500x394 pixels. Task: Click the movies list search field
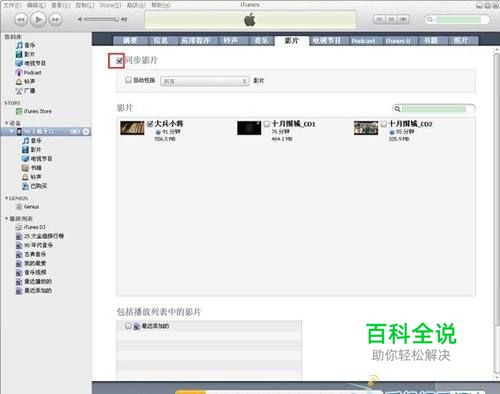[x=434, y=109]
